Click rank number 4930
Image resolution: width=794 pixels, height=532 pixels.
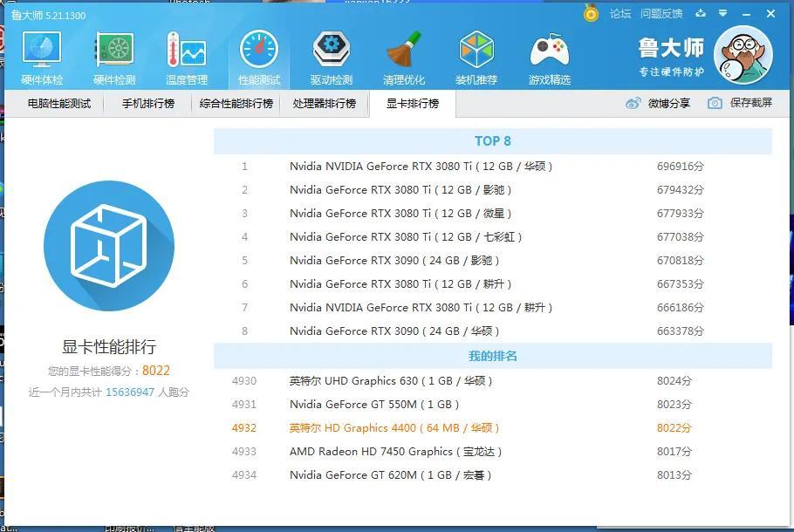pyautogui.click(x=244, y=381)
